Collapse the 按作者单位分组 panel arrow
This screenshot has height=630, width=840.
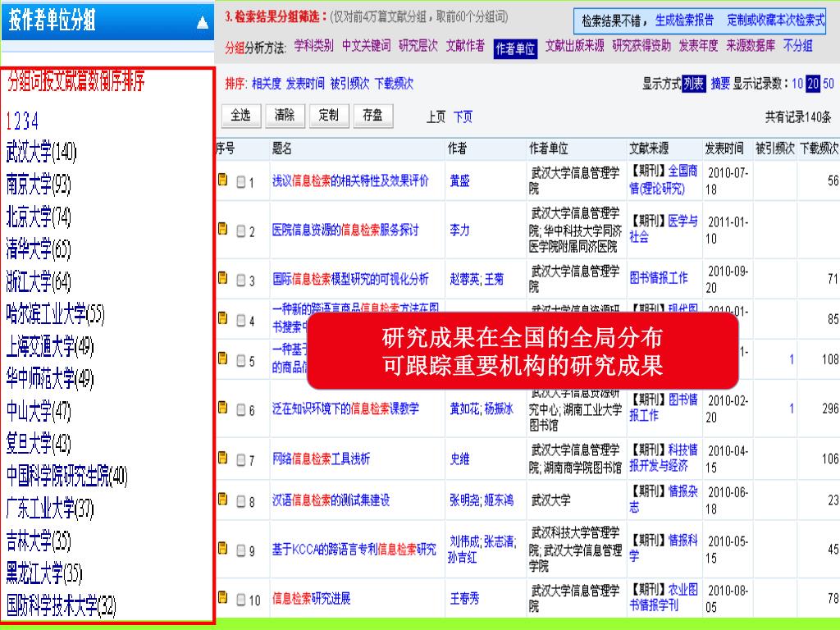click(203, 22)
